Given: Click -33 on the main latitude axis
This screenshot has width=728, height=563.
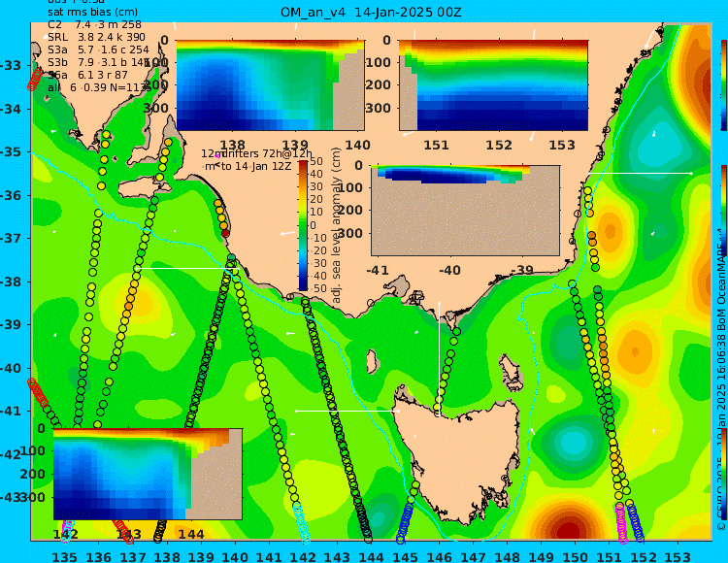Looking at the screenshot, I should coord(11,65).
